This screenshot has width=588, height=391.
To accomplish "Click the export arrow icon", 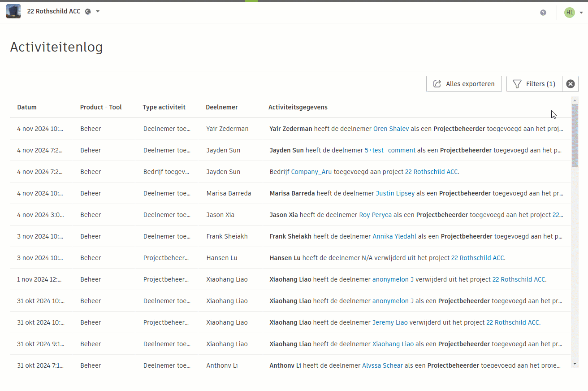I will 437,84.
